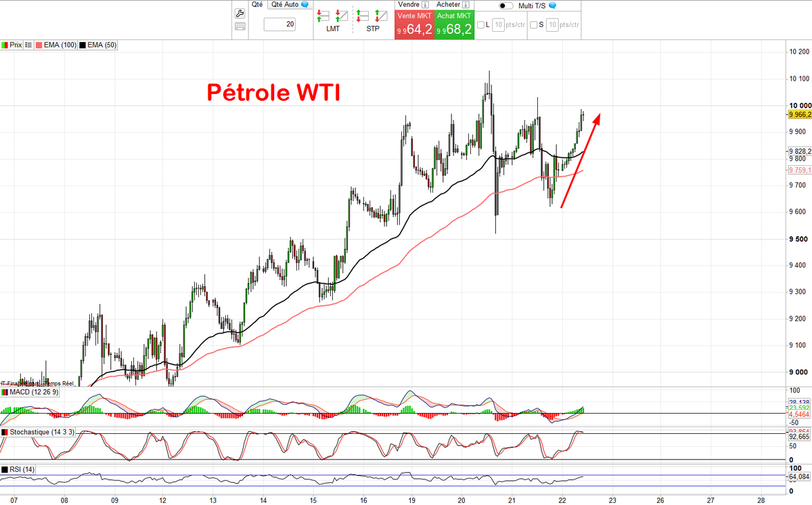Open the wrench settings icon
Screen dimensions: 812x505
tap(240, 14)
